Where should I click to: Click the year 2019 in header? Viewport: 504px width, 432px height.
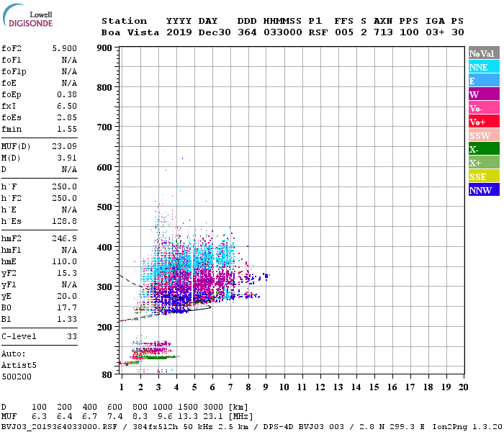pyautogui.click(x=179, y=32)
